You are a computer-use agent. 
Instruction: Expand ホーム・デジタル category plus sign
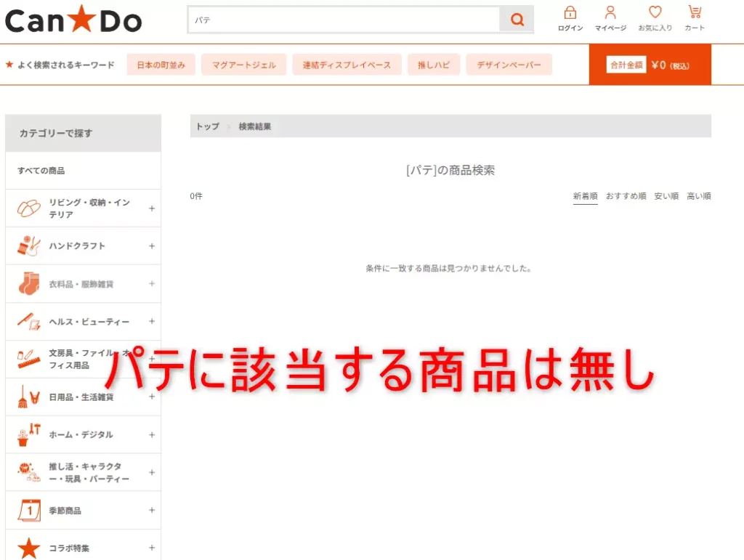pos(152,435)
